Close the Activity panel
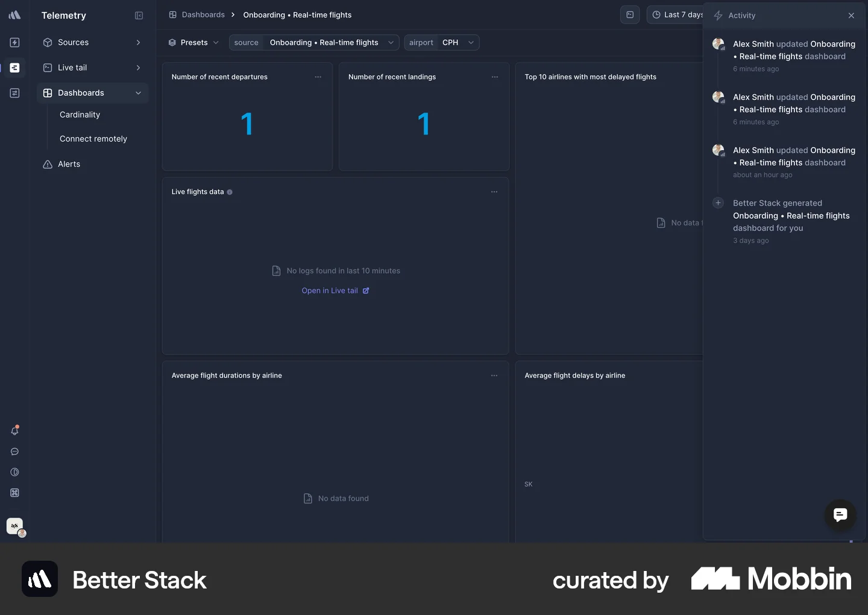This screenshot has width=868, height=615. coord(851,16)
